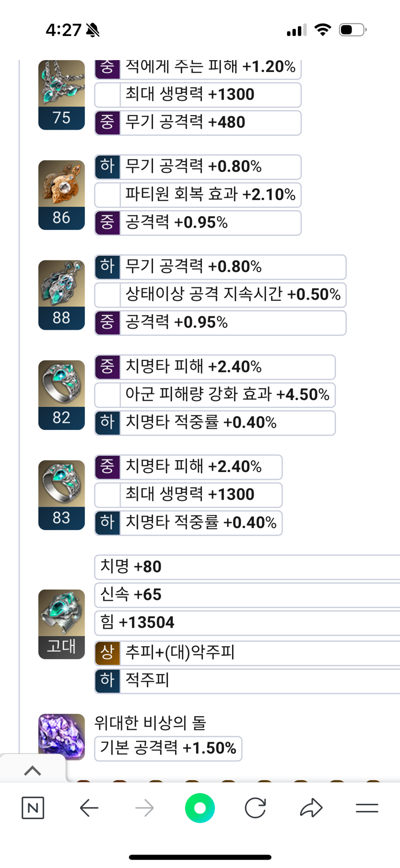Tap the 상태이상 공격 지속시간 +0.50% row
The height and width of the screenshot is (868, 400).
click(x=220, y=295)
